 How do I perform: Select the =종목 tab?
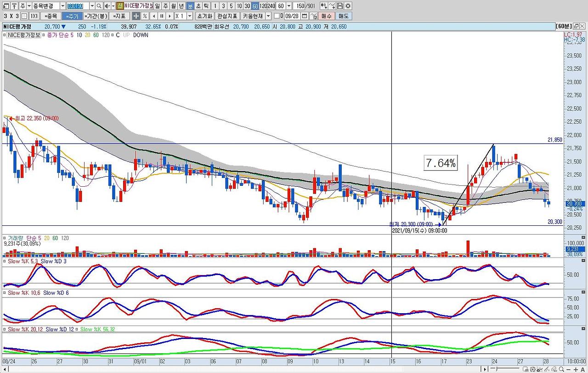click(50, 16)
